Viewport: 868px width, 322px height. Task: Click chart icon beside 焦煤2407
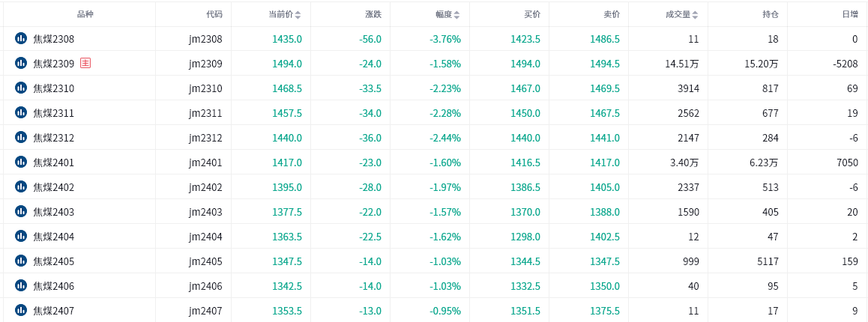(x=20, y=310)
